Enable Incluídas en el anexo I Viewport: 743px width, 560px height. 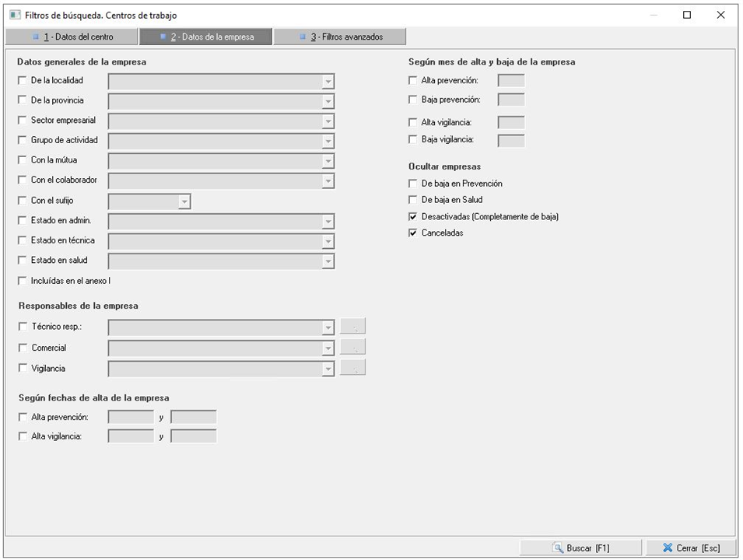23,281
